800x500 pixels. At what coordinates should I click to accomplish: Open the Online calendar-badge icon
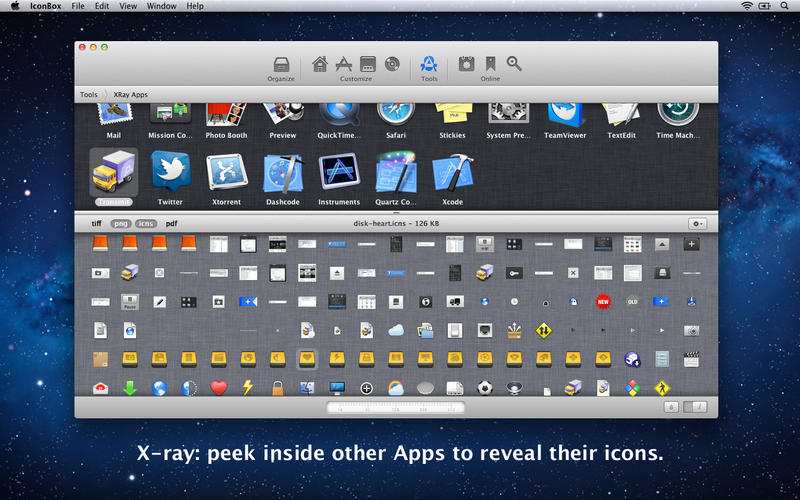point(466,64)
